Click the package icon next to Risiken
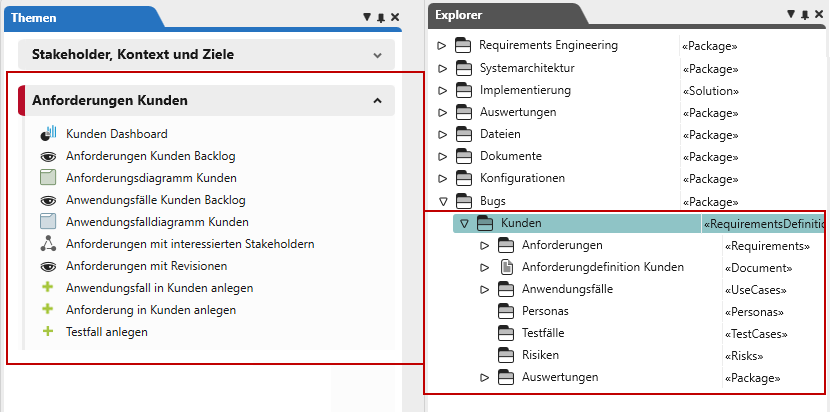Image resolution: width=831 pixels, height=412 pixels. click(x=506, y=355)
